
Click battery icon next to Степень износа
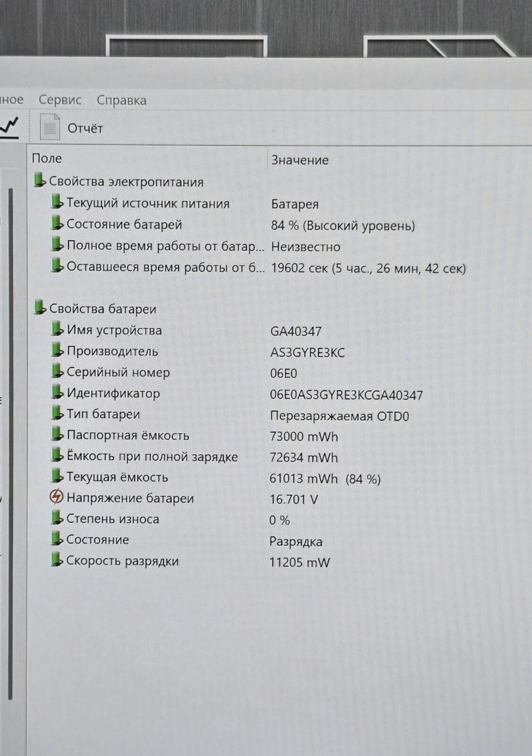click(x=57, y=518)
